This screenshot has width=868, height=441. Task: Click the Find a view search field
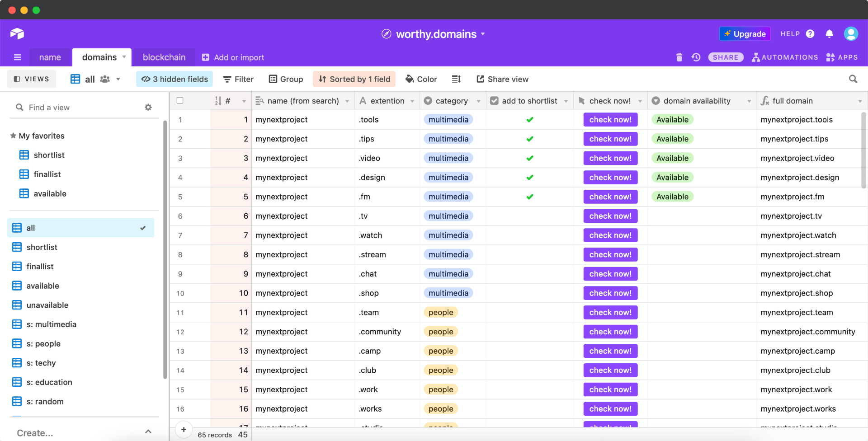click(x=81, y=108)
